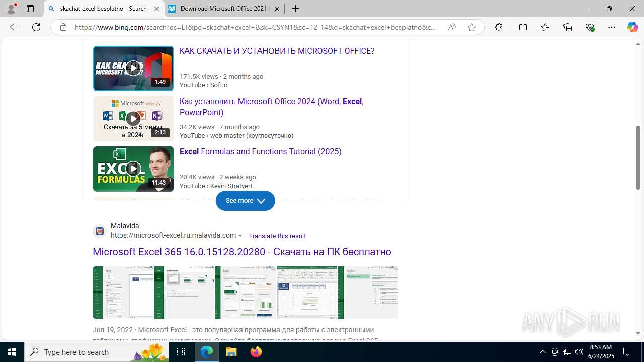Image resolution: width=644 pixels, height=362 pixels.
Task: Open Как установить Microsoft Office 2024 link
Action: (x=271, y=107)
